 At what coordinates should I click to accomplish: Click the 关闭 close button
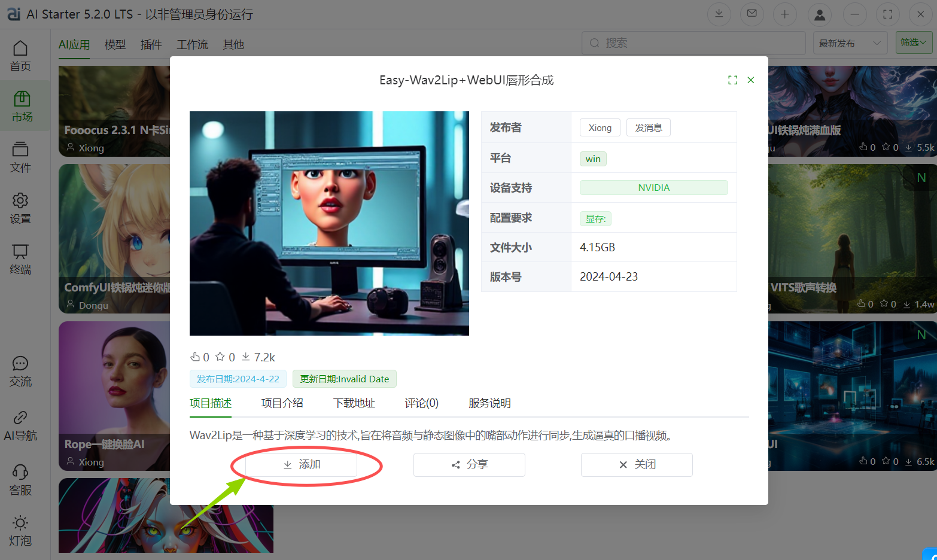pyautogui.click(x=637, y=465)
